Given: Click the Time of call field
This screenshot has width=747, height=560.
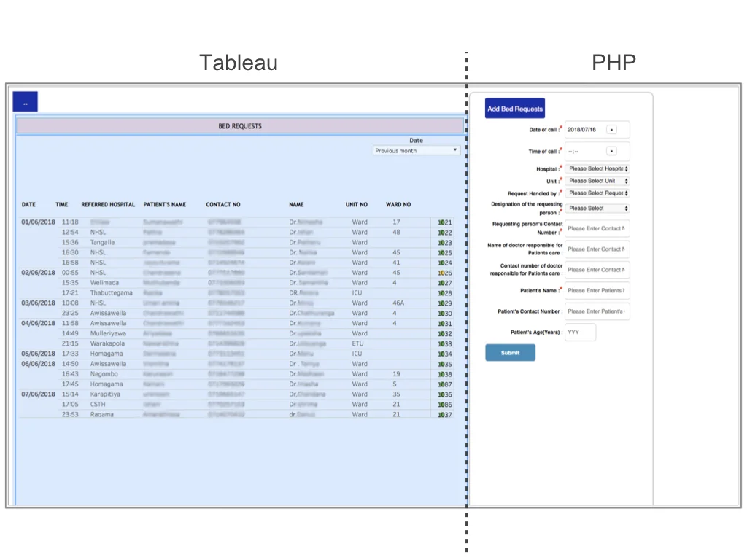Looking at the screenshot, I should (x=597, y=152).
